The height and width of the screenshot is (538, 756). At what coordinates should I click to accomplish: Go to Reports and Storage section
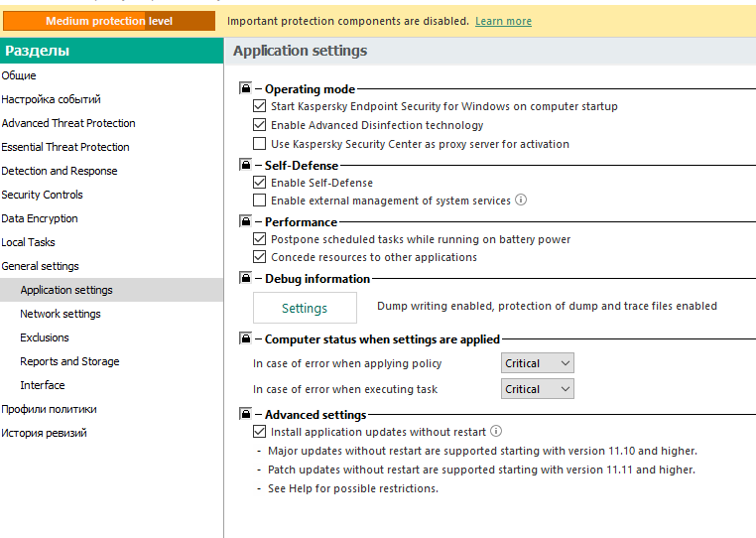(x=69, y=361)
